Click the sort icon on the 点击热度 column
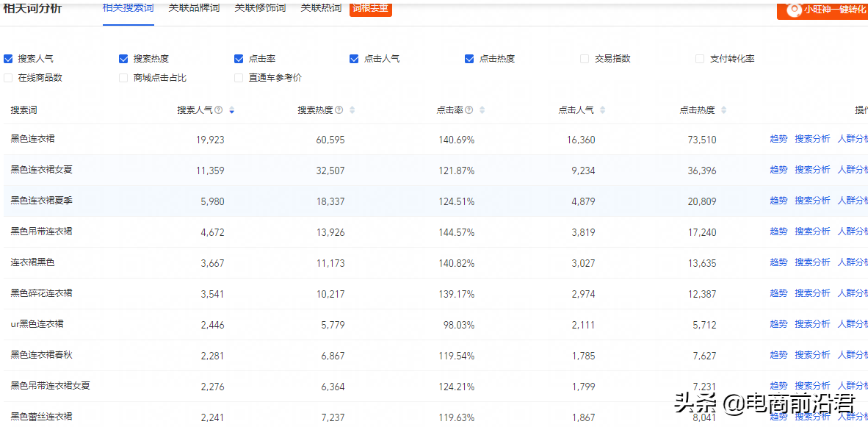This screenshot has height=427, width=868. point(722,110)
